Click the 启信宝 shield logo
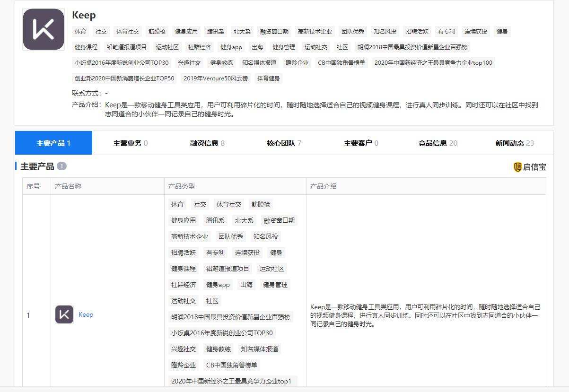569x392 pixels. [x=517, y=167]
